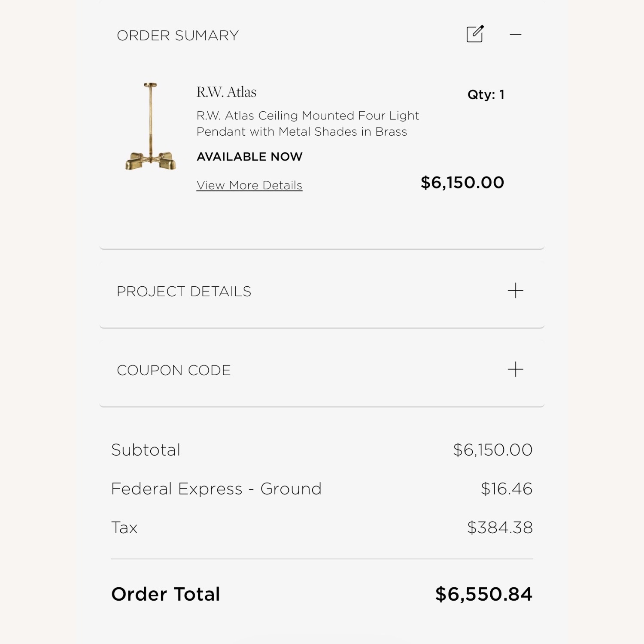Click the edit order pencil icon

475,34
